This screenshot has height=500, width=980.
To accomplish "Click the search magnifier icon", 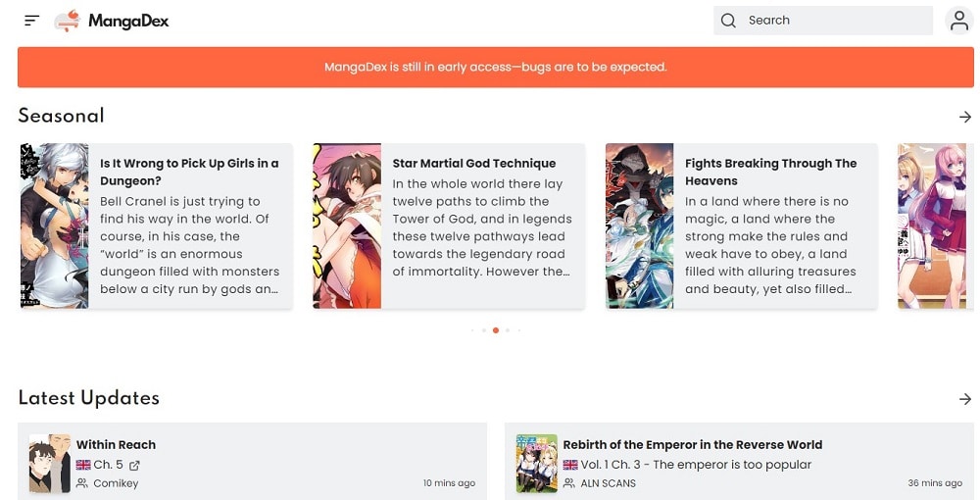I will coord(728,21).
